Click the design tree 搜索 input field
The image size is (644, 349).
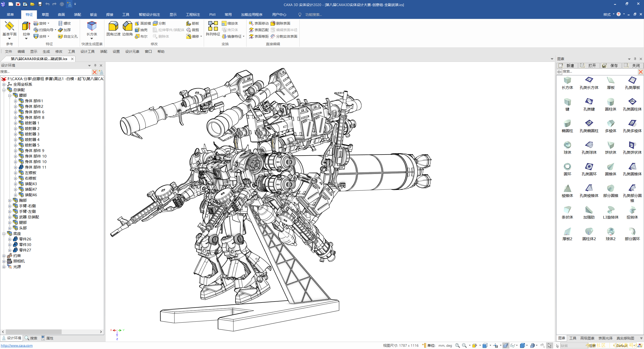click(46, 72)
